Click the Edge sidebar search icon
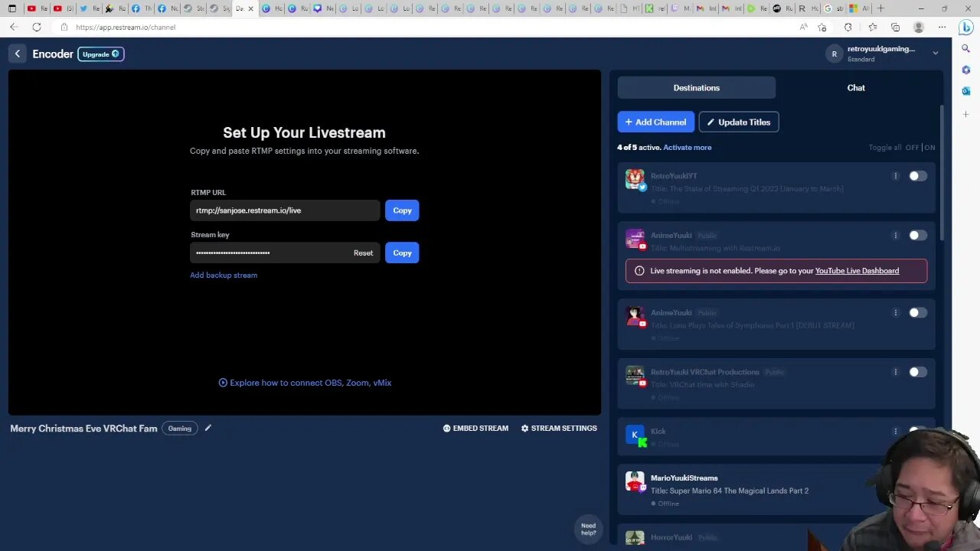The width and height of the screenshot is (980, 551). pyautogui.click(x=965, y=48)
